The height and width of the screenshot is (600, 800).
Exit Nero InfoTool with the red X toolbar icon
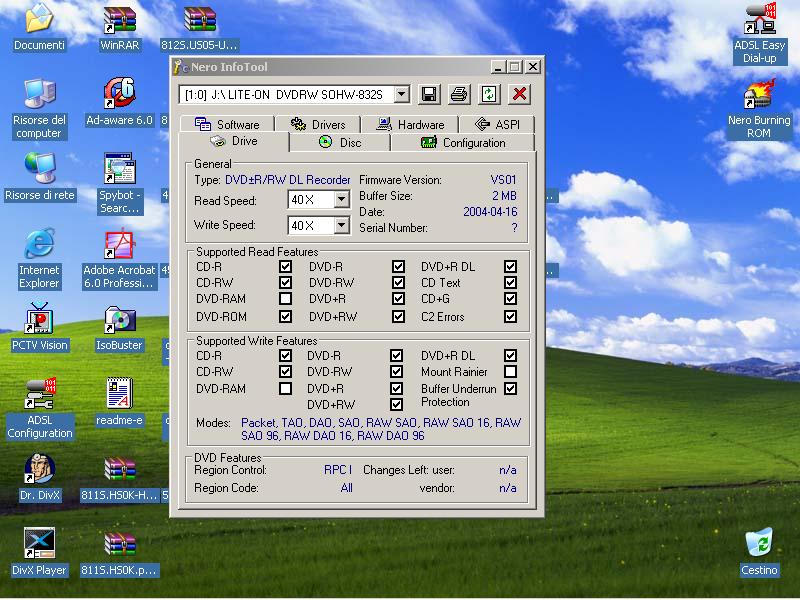(x=520, y=94)
